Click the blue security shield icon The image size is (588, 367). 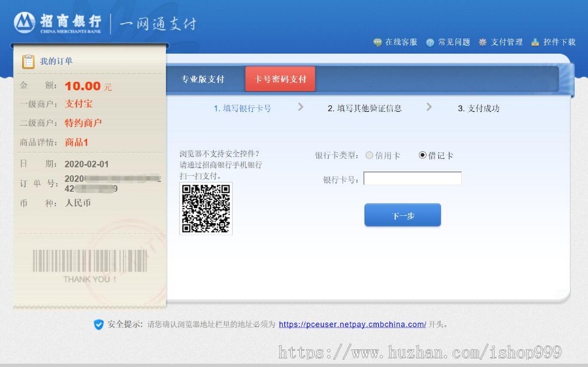99,324
